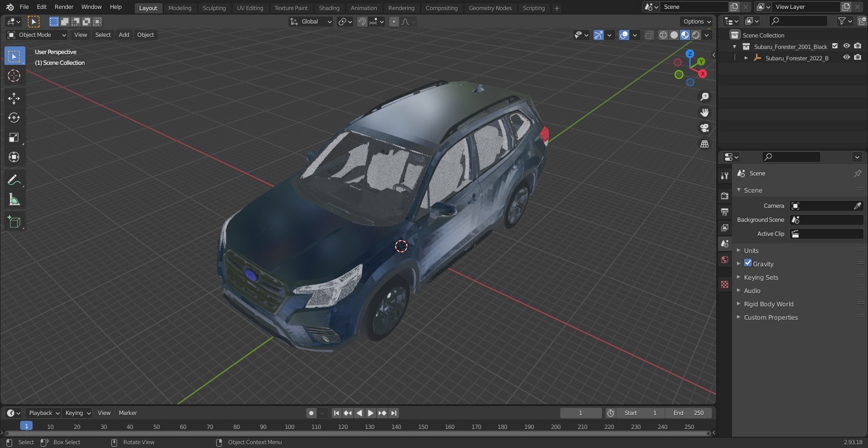The image size is (868, 448).
Task: Toggle the Gravity checkbox
Action: click(748, 263)
